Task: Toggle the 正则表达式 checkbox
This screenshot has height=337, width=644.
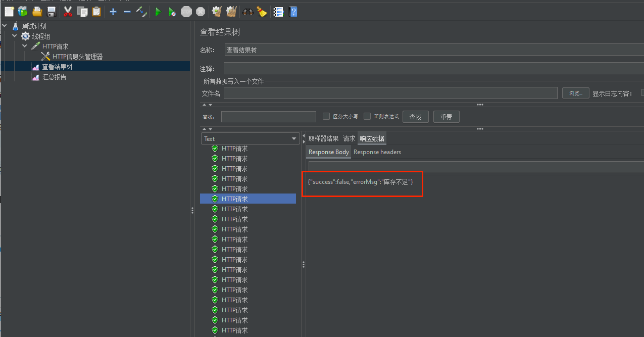Action: point(367,116)
